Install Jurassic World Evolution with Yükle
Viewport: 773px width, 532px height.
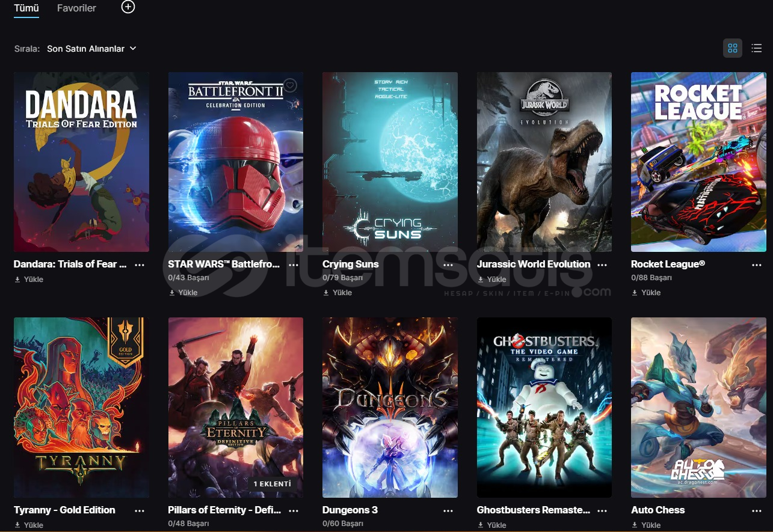492,280
